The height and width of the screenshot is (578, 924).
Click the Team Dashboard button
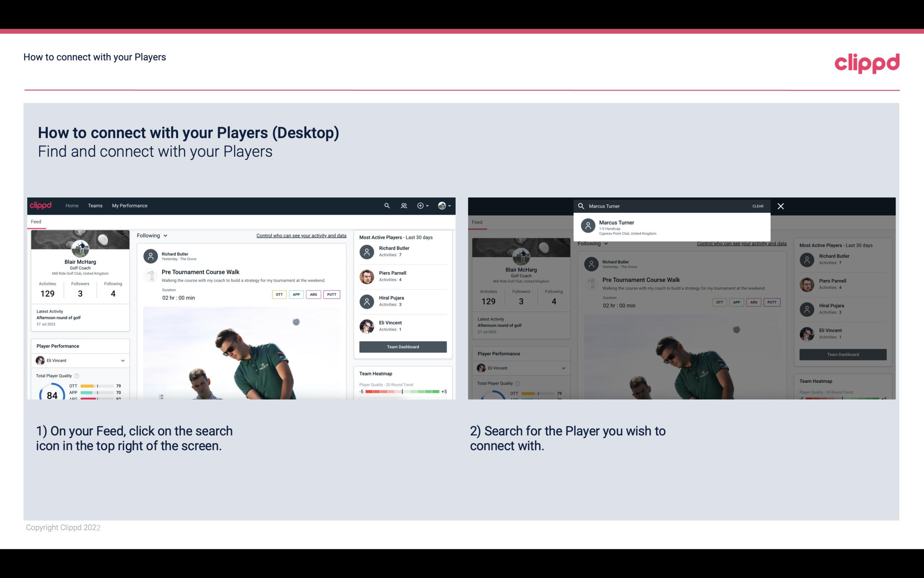pos(402,346)
